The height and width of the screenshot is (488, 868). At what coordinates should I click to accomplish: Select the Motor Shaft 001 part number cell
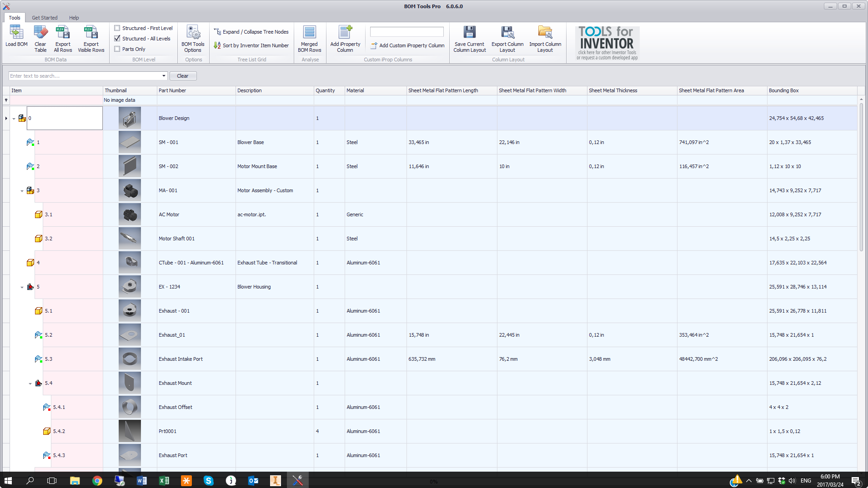[196, 239]
